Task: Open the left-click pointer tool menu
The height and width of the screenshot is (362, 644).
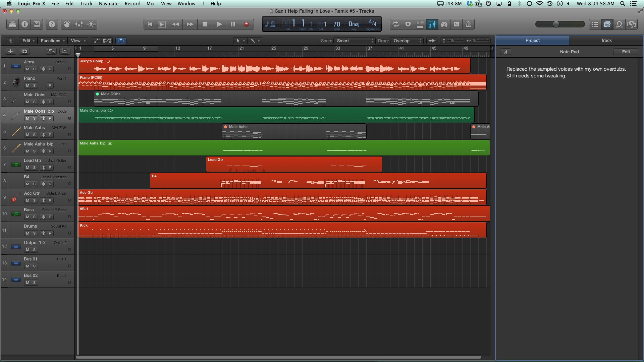Action: click(x=240, y=41)
